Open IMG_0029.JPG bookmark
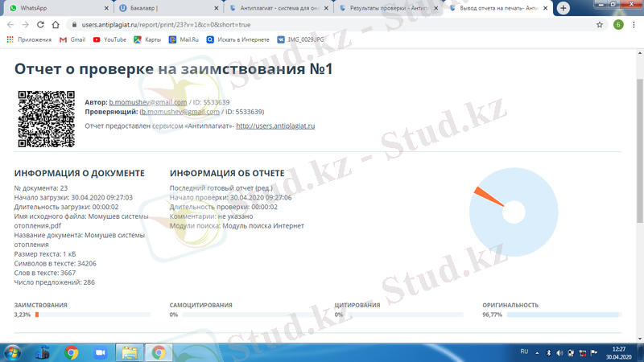644x362 pixels. click(x=300, y=39)
